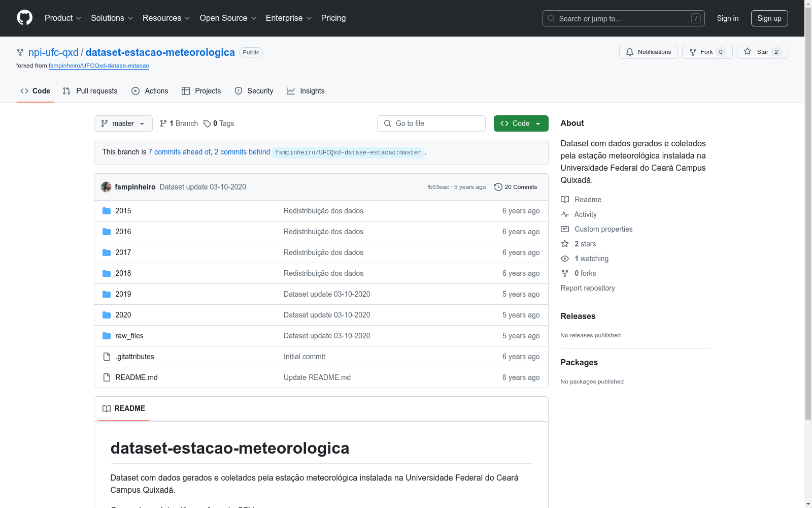
Task: Switch to the Code tab
Action: 36,91
